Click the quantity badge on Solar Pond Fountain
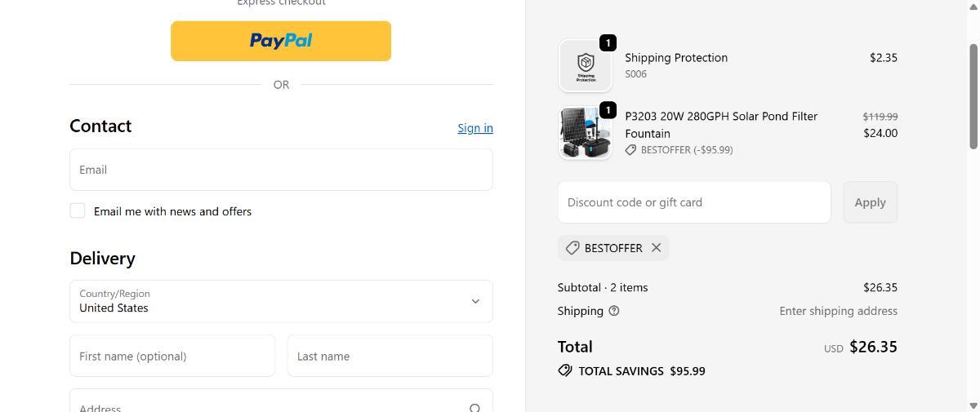 tap(608, 109)
